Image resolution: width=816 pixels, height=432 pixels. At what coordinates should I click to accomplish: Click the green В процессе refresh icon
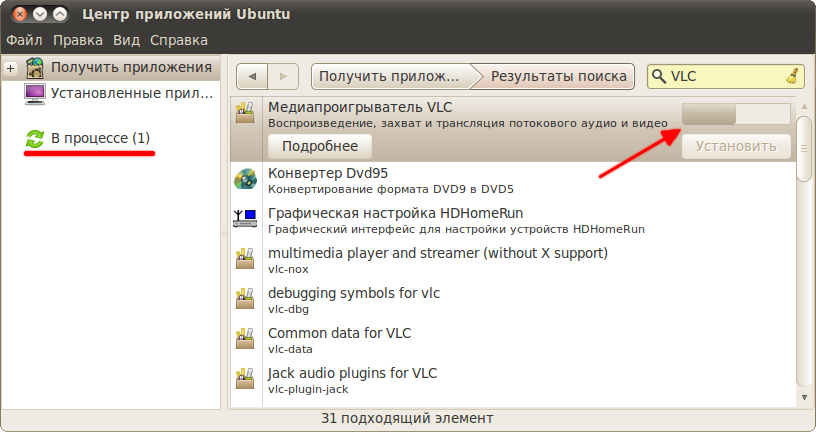[35, 138]
